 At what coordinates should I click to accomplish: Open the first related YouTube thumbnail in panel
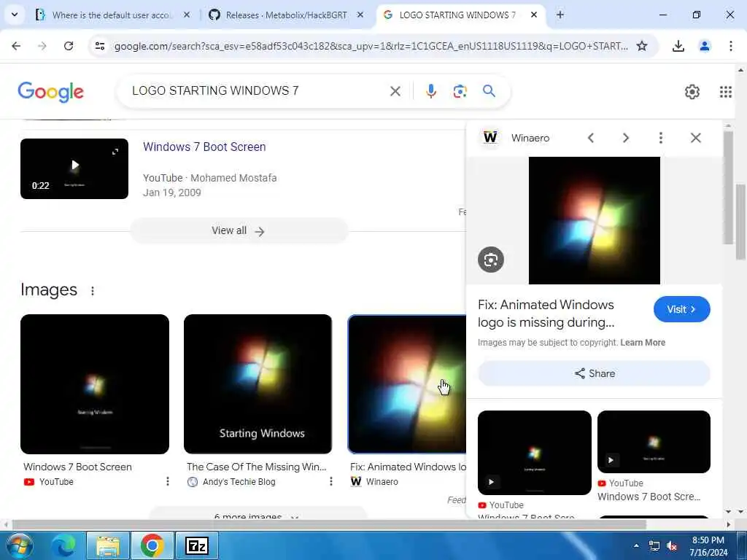535,452
